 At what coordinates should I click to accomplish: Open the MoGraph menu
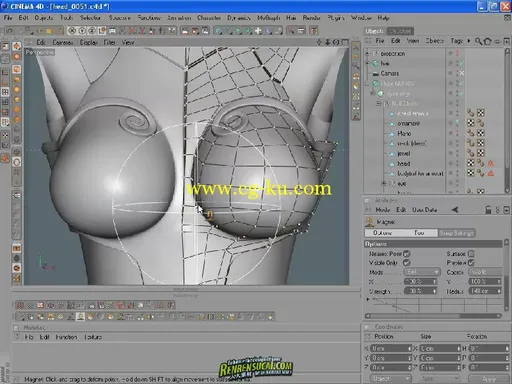coord(268,18)
